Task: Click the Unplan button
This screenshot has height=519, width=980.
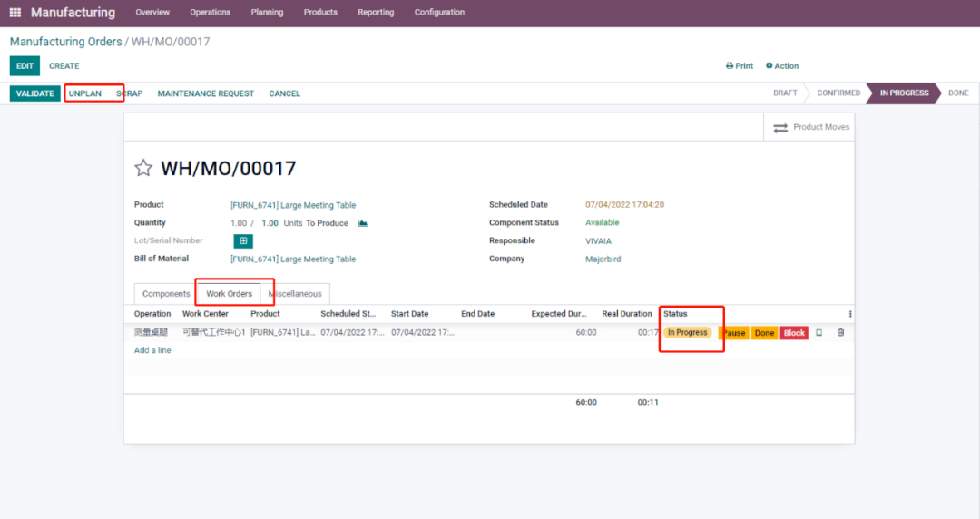Action: [85, 93]
